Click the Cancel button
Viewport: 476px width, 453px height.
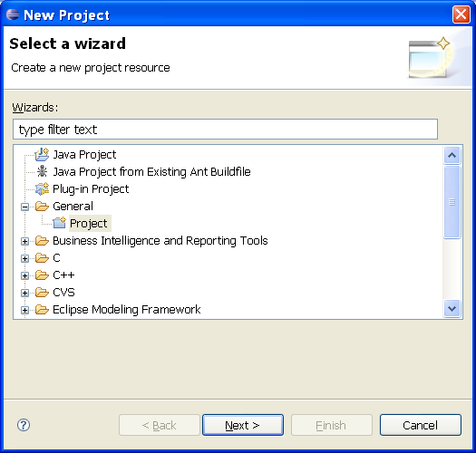point(421,425)
